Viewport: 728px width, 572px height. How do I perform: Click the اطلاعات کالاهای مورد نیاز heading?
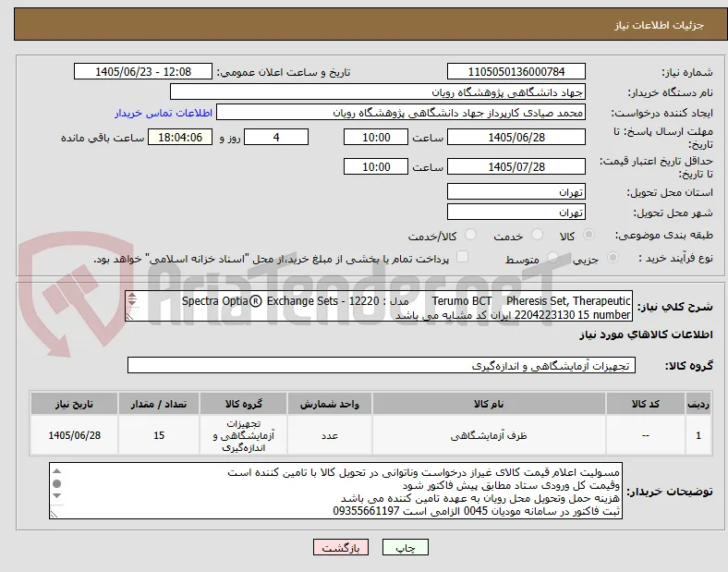click(646, 335)
